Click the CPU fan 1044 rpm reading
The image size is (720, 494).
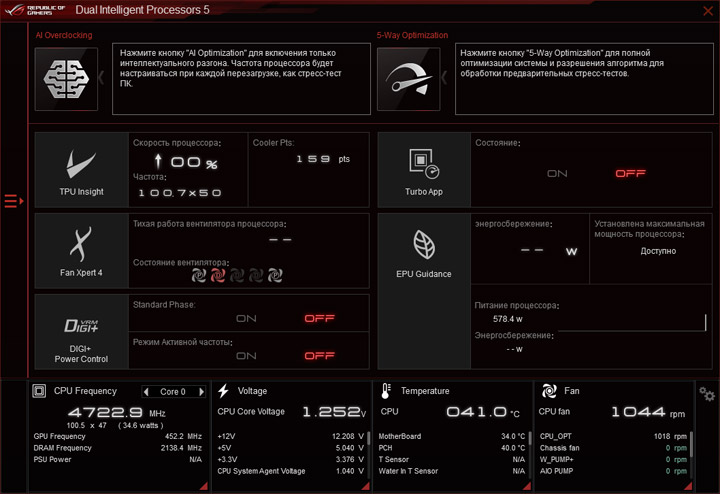click(648, 412)
